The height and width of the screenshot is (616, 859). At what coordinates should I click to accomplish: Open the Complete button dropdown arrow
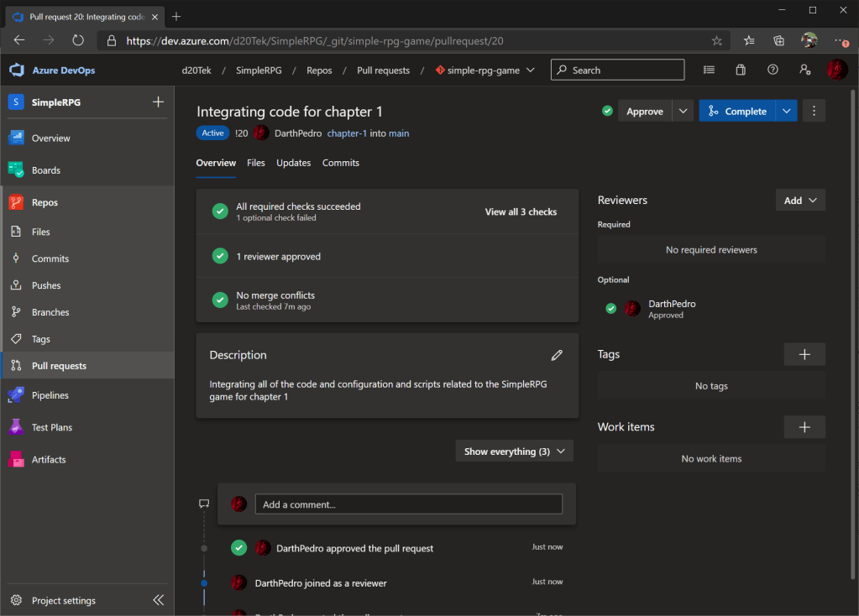tap(786, 111)
